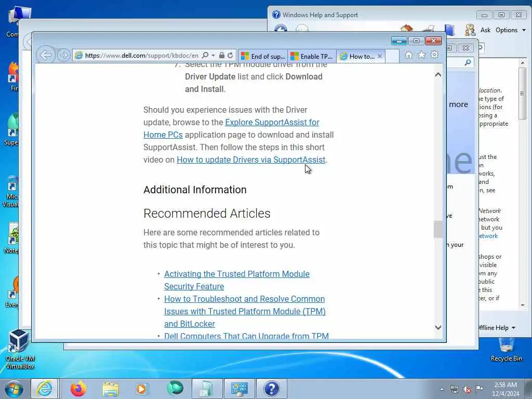Open Windows Explorer from the taskbar
This screenshot has width=532, height=399.
pyautogui.click(x=111, y=389)
